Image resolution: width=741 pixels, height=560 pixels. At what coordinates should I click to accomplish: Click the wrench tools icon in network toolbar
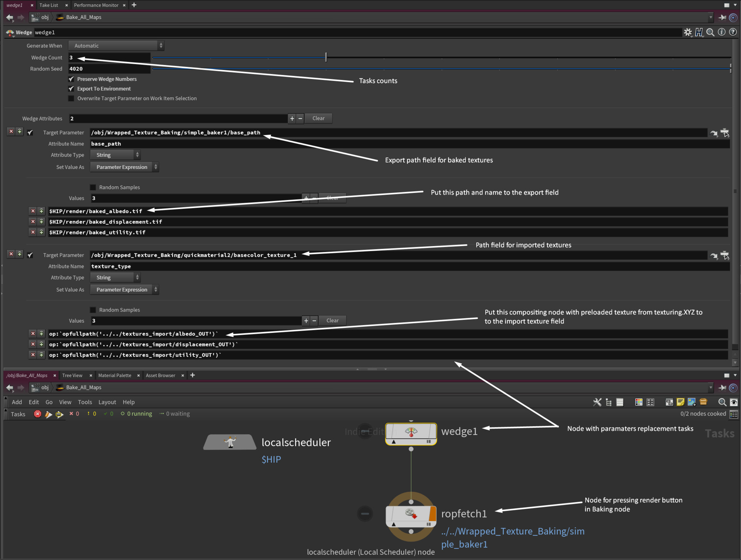(597, 402)
